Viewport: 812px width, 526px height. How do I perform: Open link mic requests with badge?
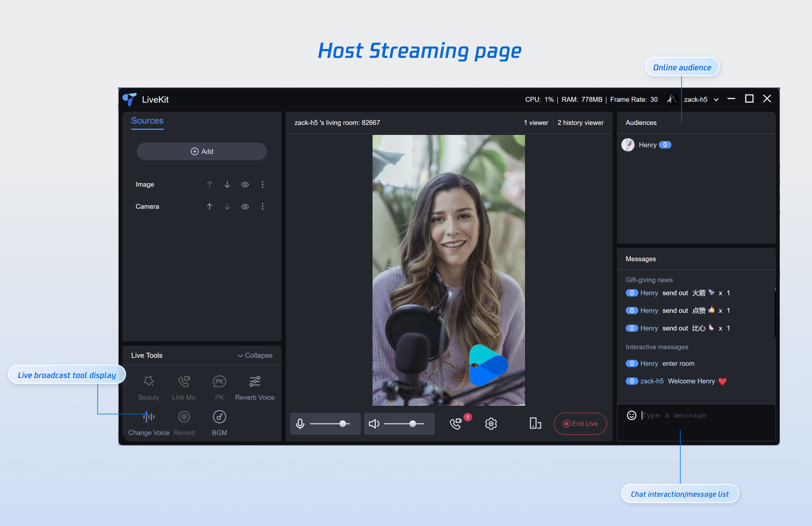click(456, 424)
